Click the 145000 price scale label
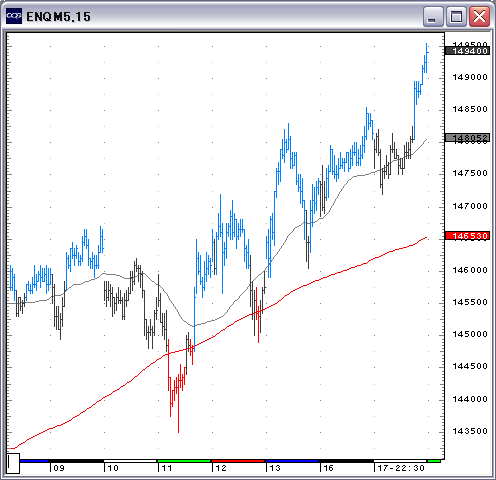This screenshot has height=480, width=496. pos(470,334)
